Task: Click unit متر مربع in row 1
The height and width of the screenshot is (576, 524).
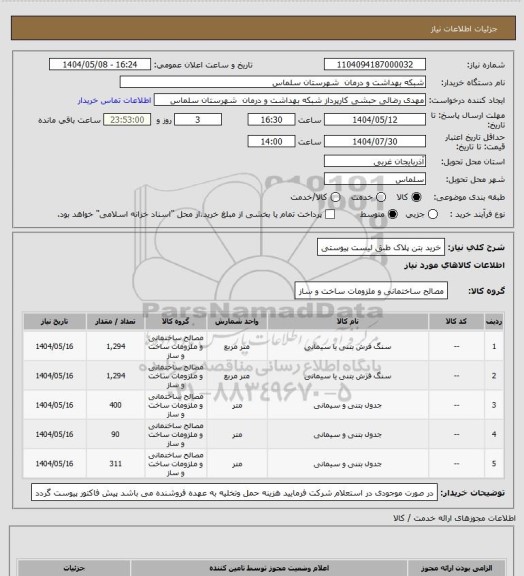Action: click(x=237, y=346)
